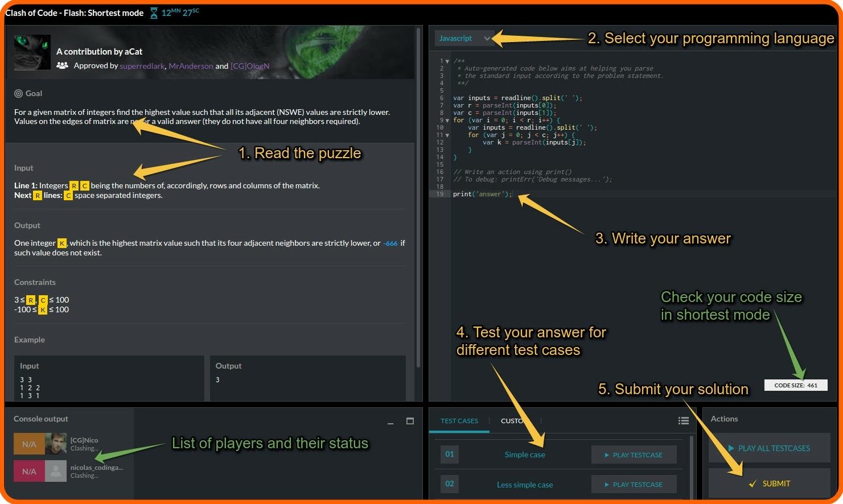Viewport: 843px width, 504px height.
Task: Collapse the outer for loop fold at line 9
Action: [x=447, y=121]
